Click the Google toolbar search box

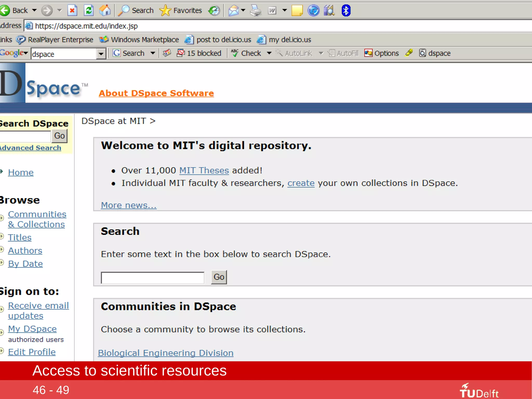click(64, 54)
